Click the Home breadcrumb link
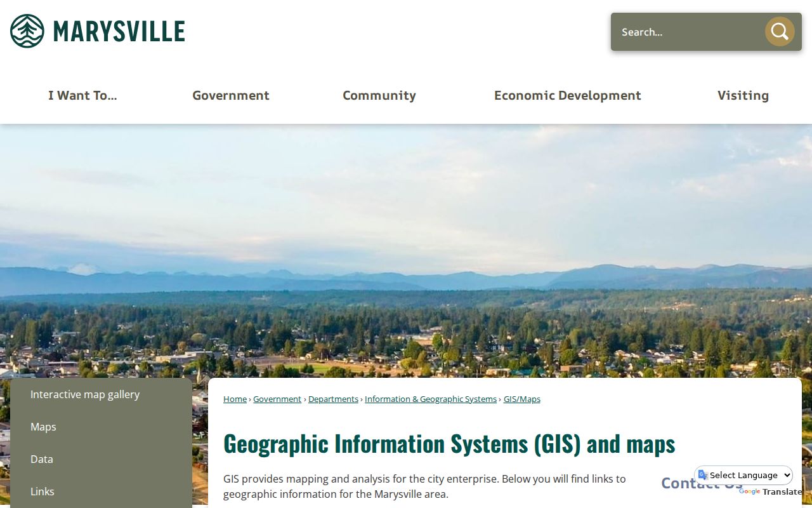The width and height of the screenshot is (812, 508). pyautogui.click(x=235, y=399)
